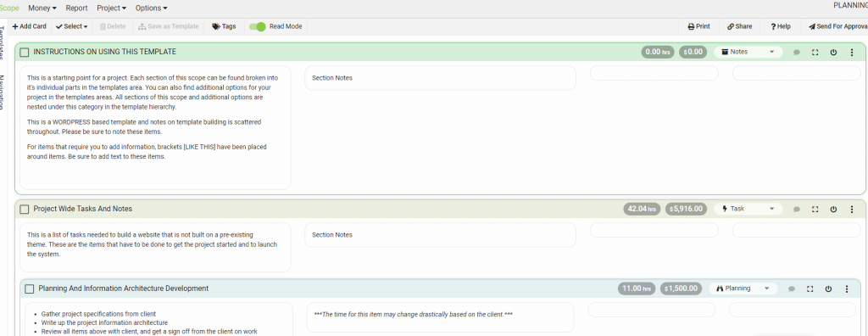Viewport: 868px width, 336px height.
Task: Check the Project Wide Tasks And Notes checkbox
Action: click(25, 209)
